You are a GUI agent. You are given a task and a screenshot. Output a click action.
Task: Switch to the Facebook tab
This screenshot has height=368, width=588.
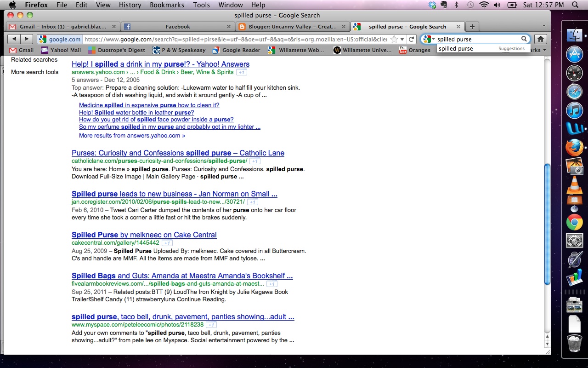[178, 27]
